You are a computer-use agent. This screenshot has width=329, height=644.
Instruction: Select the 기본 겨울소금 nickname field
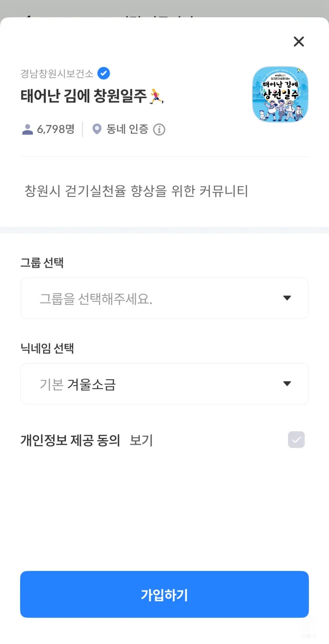coord(156,384)
